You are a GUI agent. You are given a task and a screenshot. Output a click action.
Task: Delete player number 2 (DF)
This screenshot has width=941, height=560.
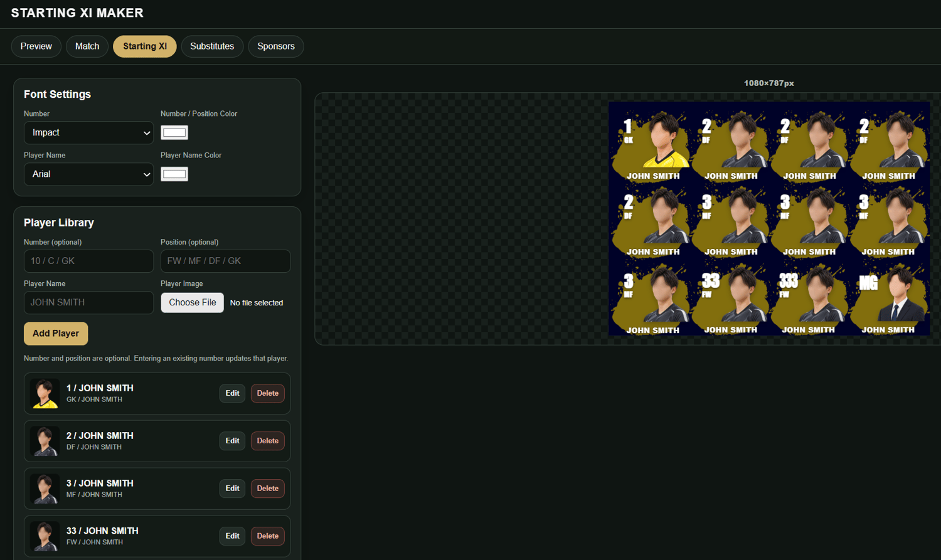(268, 441)
